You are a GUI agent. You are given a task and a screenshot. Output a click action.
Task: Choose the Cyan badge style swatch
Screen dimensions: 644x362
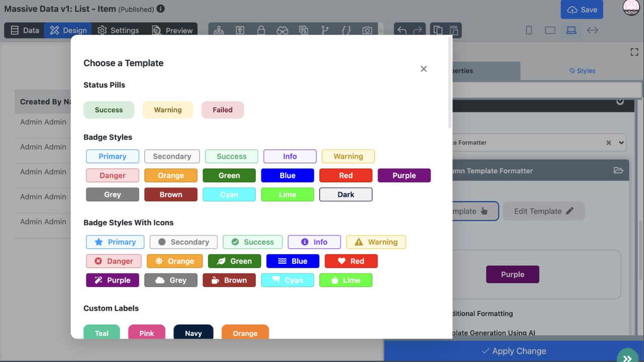229,195
